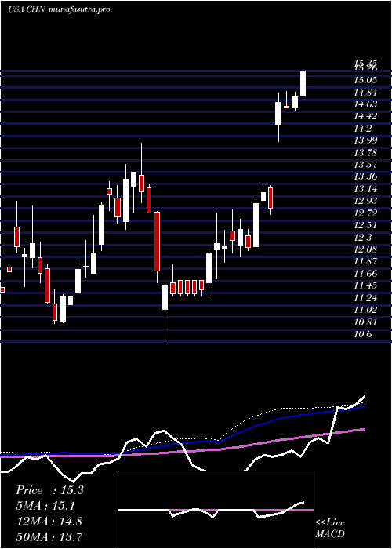Click the 12.93 price axis label
The height and width of the screenshot is (549, 392).
click(365, 201)
